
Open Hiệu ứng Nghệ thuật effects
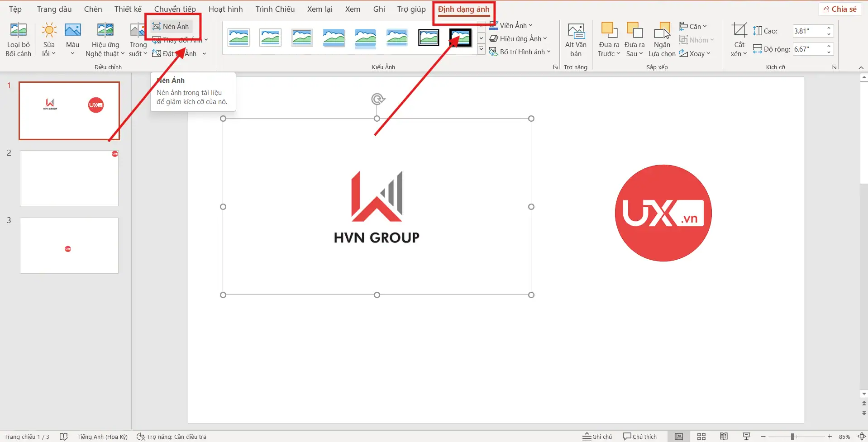[105, 40]
